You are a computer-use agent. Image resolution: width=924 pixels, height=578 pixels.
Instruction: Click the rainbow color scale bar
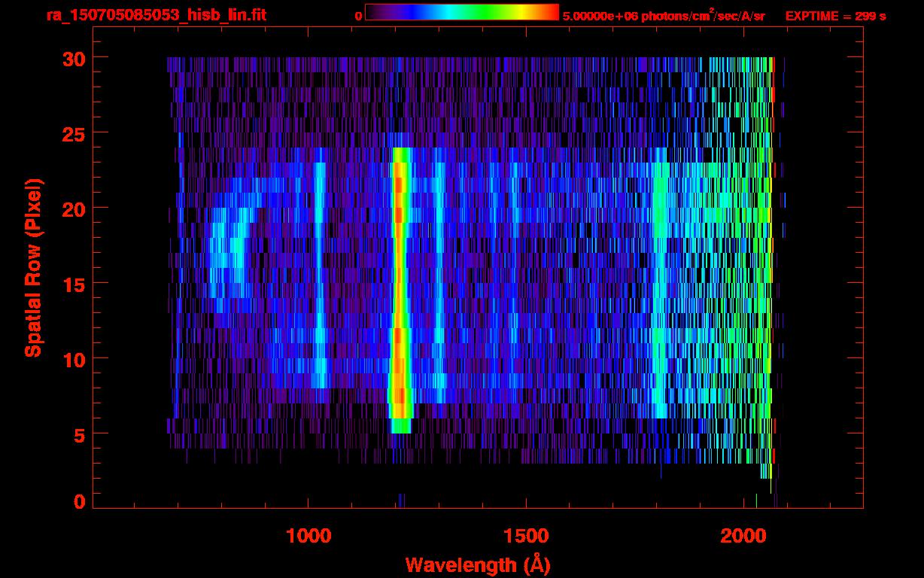[x=461, y=12]
